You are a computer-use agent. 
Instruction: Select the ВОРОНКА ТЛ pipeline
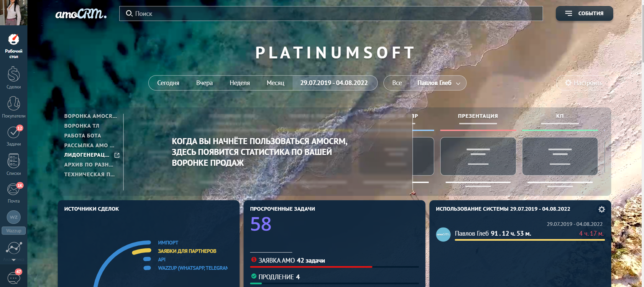pyautogui.click(x=82, y=126)
